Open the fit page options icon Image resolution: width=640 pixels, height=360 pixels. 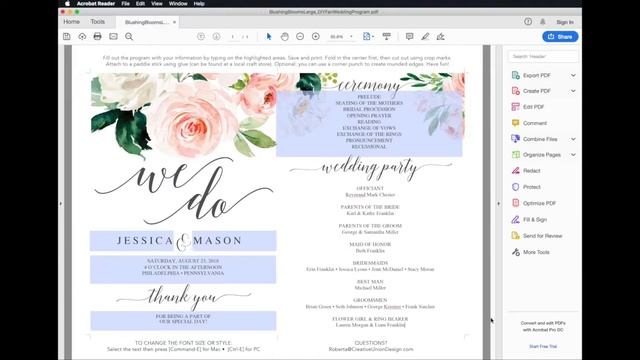[368, 37]
